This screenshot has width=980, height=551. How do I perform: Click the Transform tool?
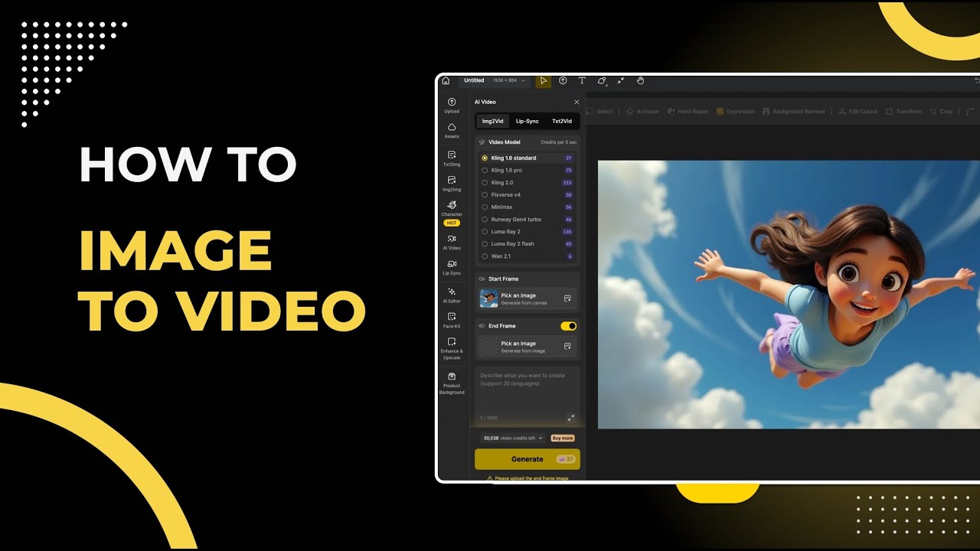(903, 112)
